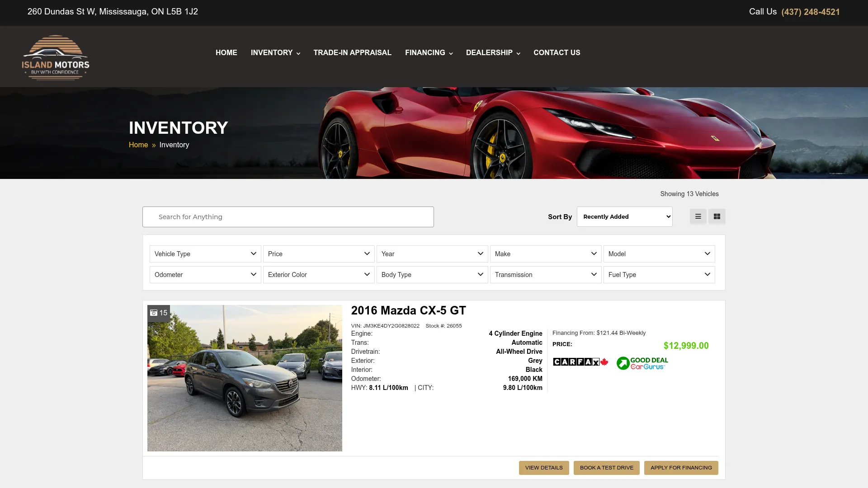Switch to grid view layout
Screen dimensions: 868x488
tap(717, 216)
